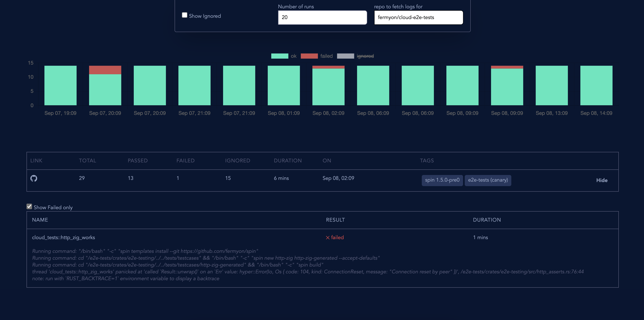Screen dimensions: 644x320
Task: Enable the ignored legend series
Action: pos(345,56)
